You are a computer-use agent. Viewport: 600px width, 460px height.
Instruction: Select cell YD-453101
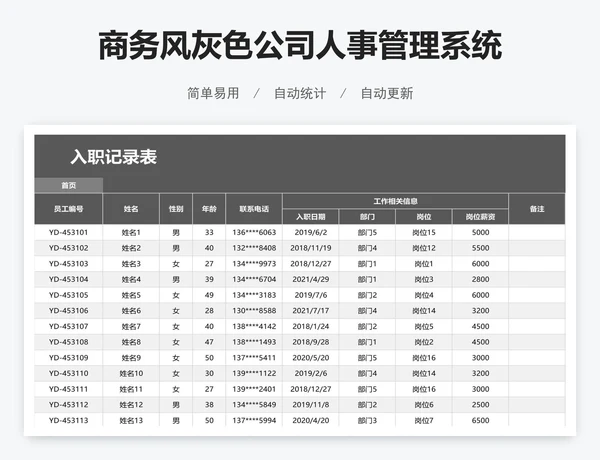(x=68, y=232)
